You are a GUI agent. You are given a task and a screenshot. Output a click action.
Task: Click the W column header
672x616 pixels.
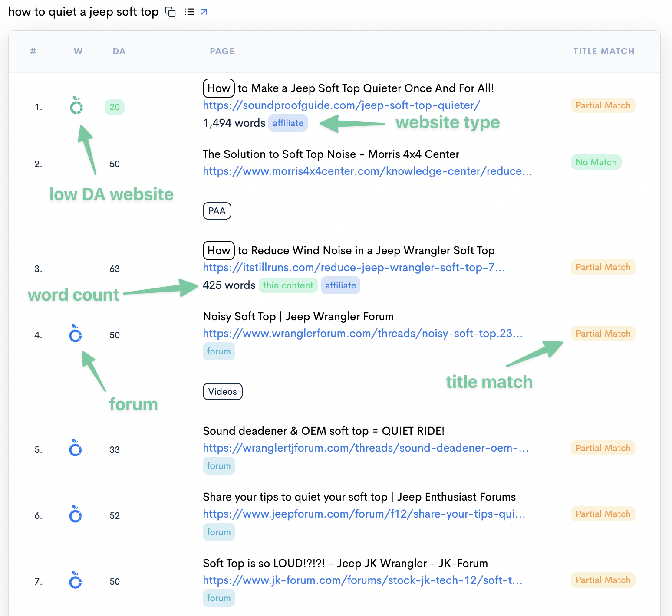coord(78,51)
